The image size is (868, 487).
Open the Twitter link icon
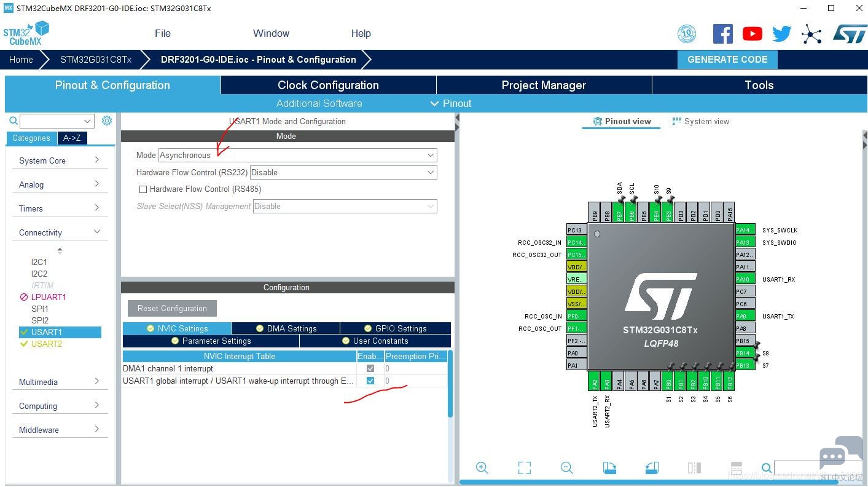(x=782, y=34)
